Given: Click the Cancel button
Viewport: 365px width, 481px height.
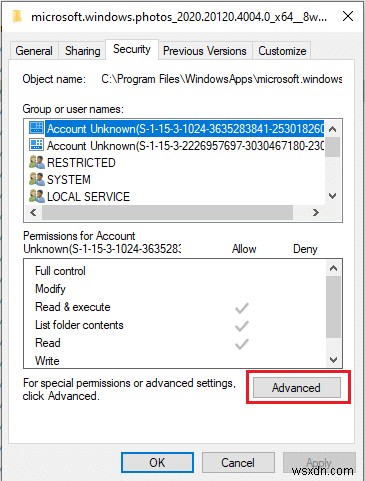Looking at the screenshot, I should coord(238,462).
